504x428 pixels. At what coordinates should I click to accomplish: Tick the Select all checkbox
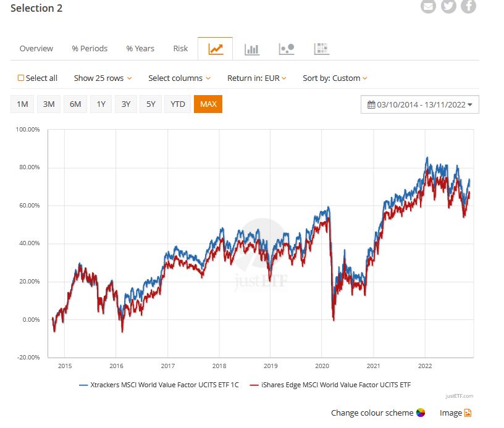click(21, 78)
